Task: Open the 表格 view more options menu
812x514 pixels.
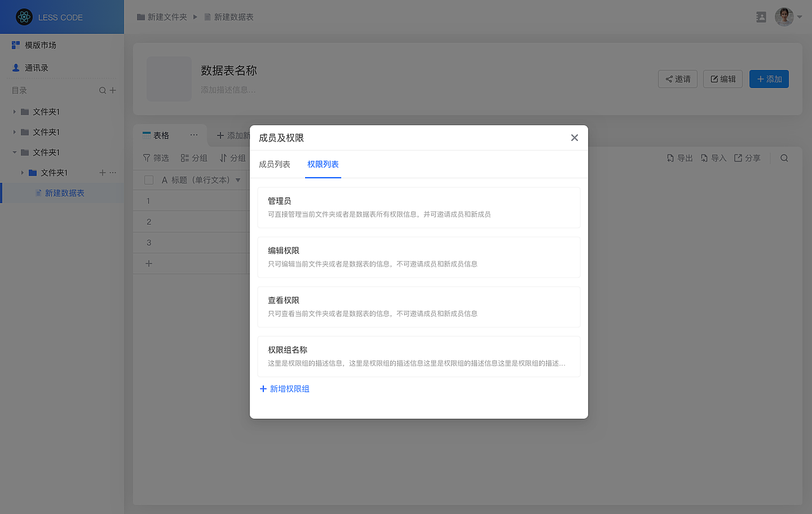Action: pyautogui.click(x=194, y=135)
